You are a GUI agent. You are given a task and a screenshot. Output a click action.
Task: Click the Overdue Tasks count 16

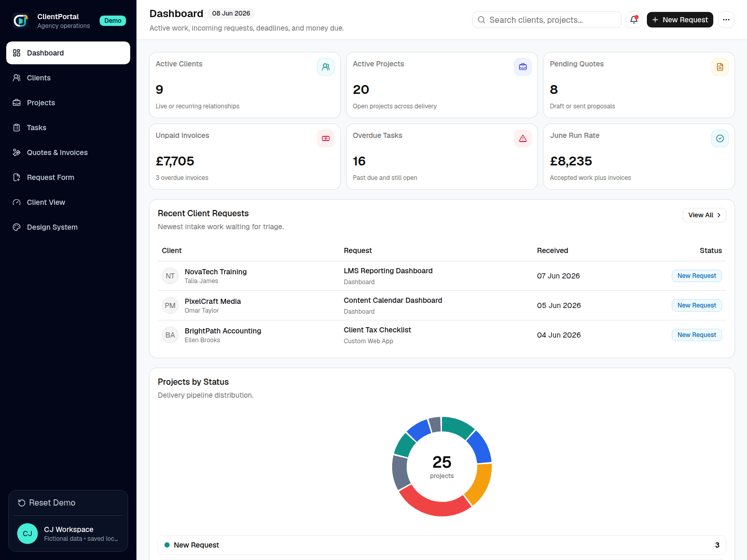(359, 161)
